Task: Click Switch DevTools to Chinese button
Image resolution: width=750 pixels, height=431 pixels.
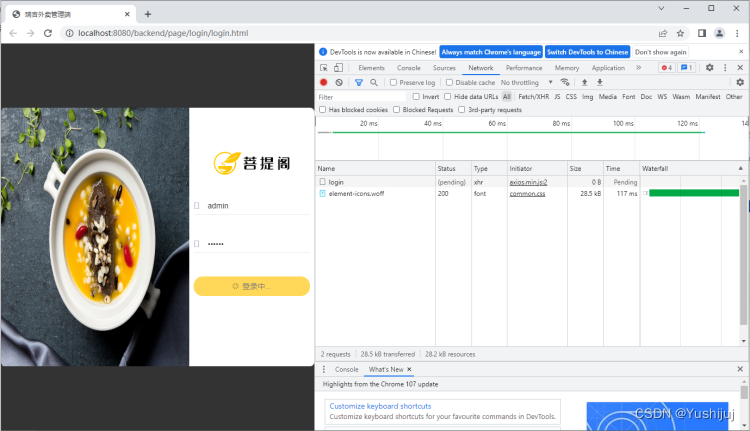Action: pyautogui.click(x=587, y=52)
